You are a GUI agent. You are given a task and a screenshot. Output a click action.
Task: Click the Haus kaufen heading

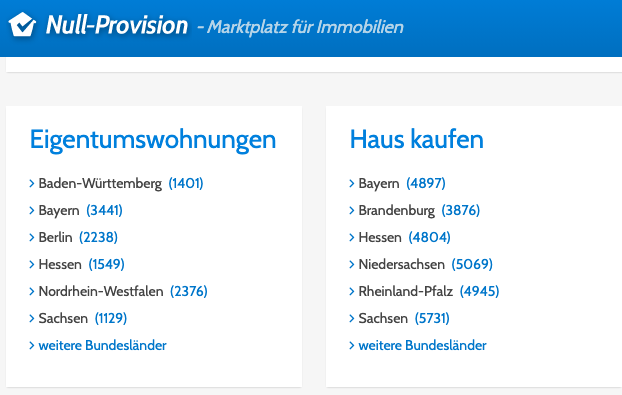coord(417,140)
